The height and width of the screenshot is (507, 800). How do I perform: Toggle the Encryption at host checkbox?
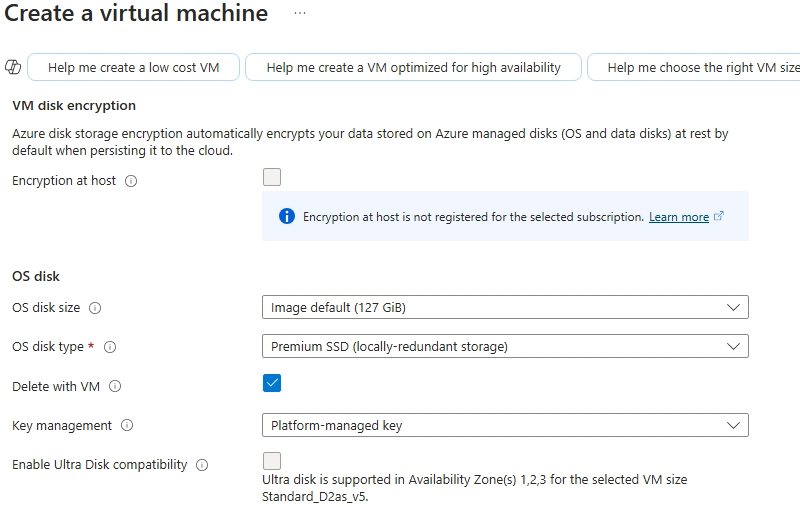(272, 177)
